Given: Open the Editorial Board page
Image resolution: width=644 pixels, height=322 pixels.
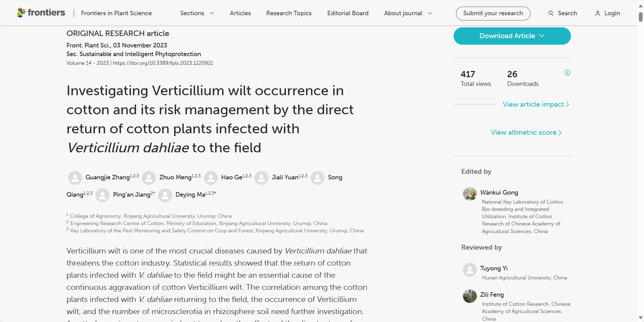Looking at the screenshot, I should 348,13.
